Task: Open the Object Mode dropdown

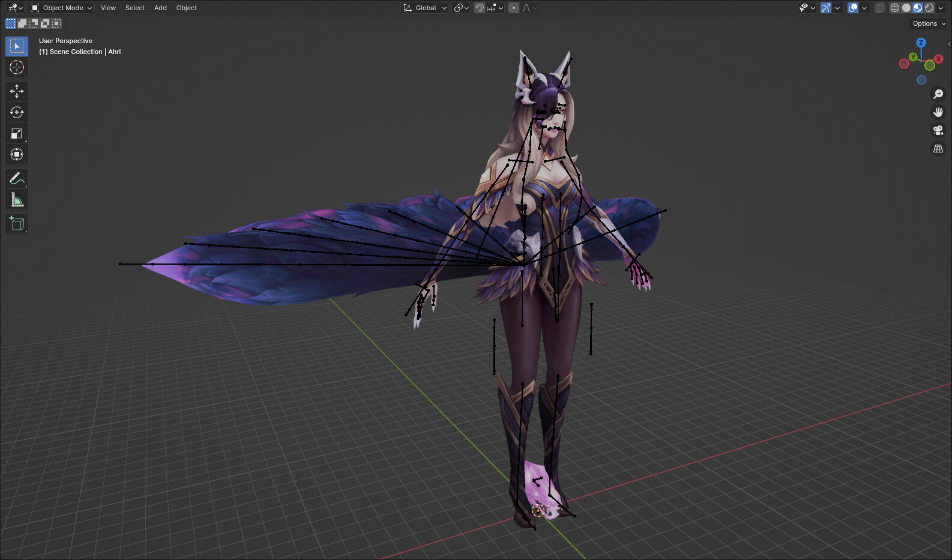Action: (61, 8)
